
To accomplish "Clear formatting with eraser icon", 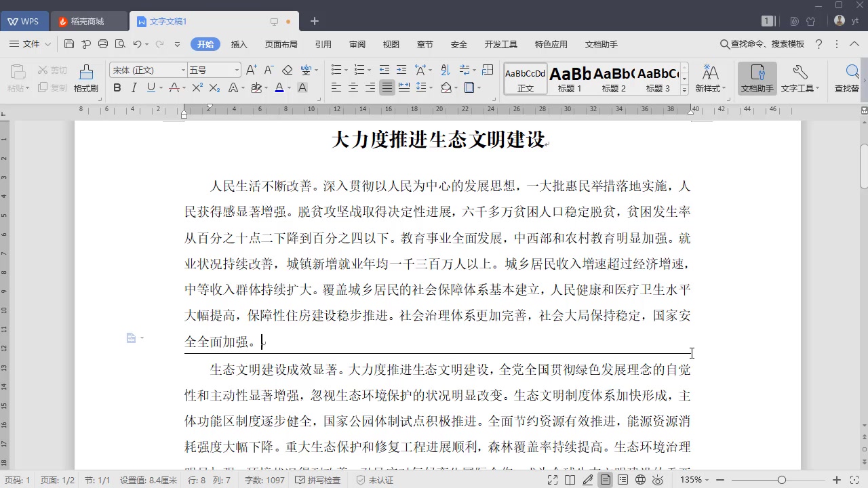I will pyautogui.click(x=287, y=70).
